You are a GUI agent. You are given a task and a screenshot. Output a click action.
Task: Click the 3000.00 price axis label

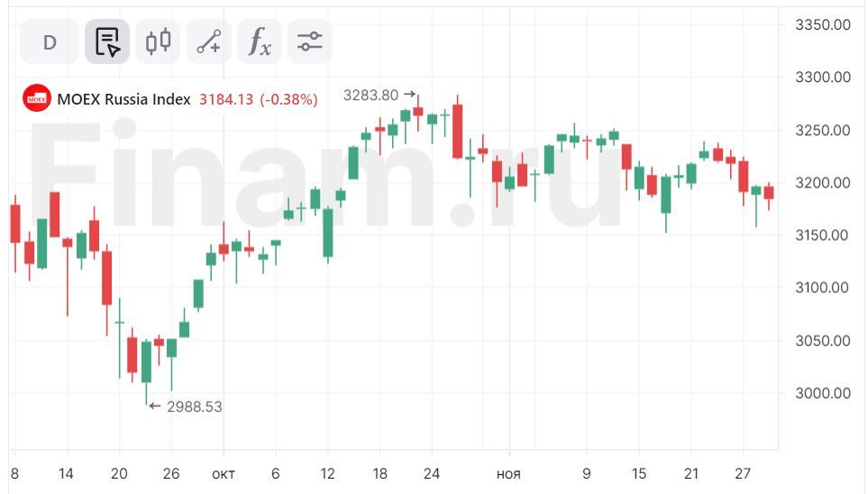pos(823,393)
